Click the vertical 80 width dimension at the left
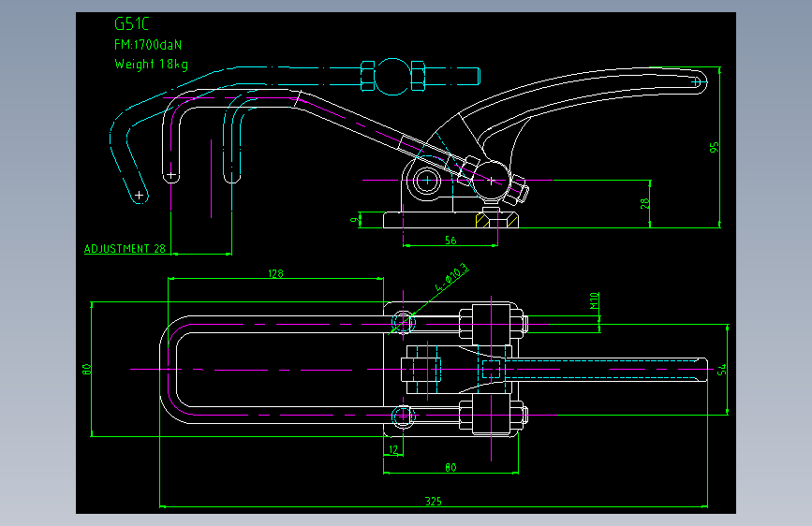Viewport: 812px width, 526px height. (86, 369)
